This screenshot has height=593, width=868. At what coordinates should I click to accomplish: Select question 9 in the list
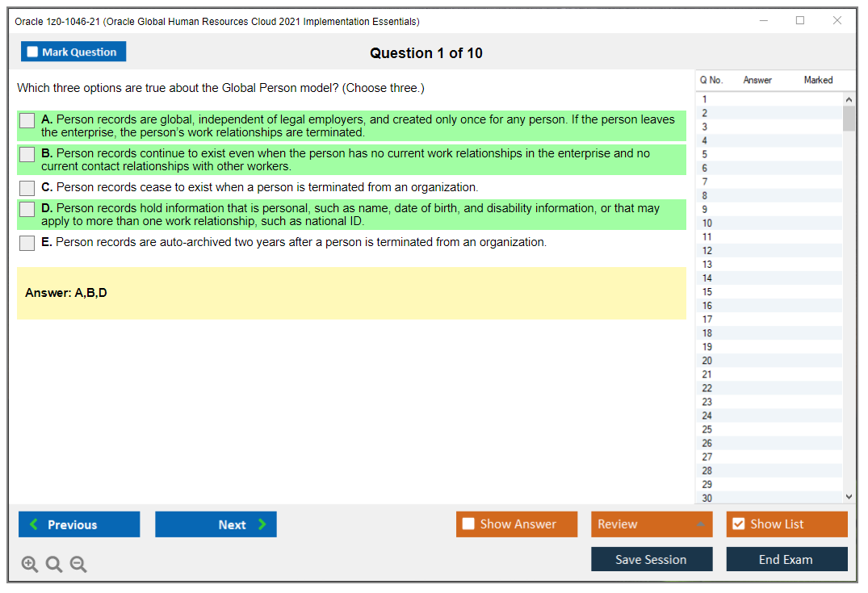pyautogui.click(x=769, y=210)
